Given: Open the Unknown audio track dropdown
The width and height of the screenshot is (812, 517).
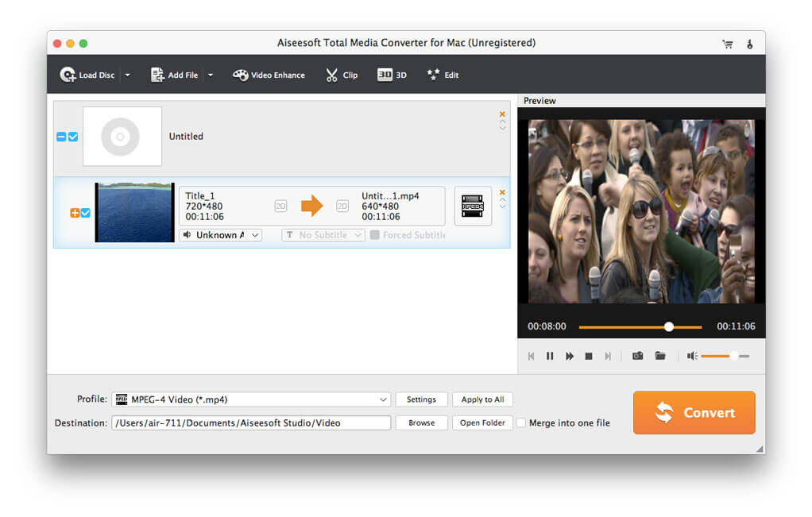Looking at the screenshot, I should click(221, 235).
